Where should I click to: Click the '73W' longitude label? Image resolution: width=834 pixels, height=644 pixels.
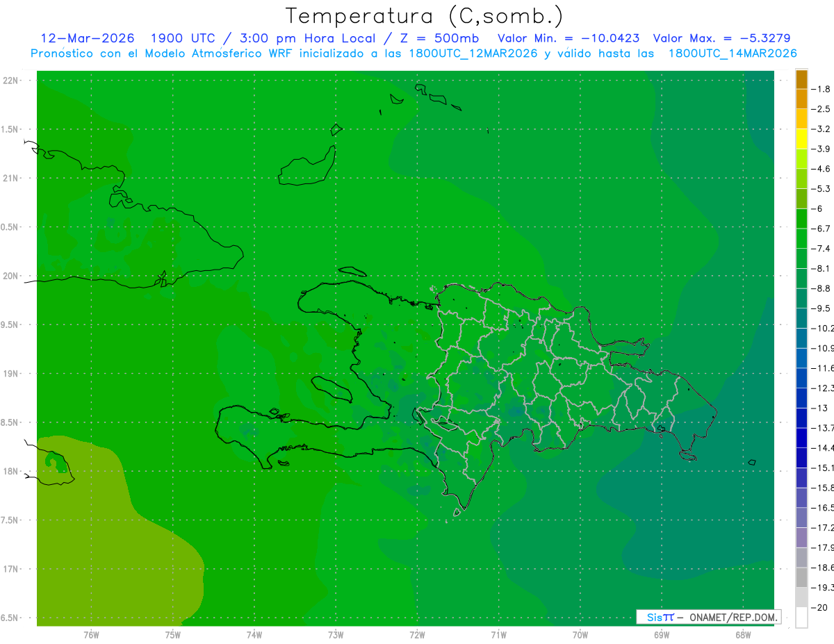click(336, 635)
